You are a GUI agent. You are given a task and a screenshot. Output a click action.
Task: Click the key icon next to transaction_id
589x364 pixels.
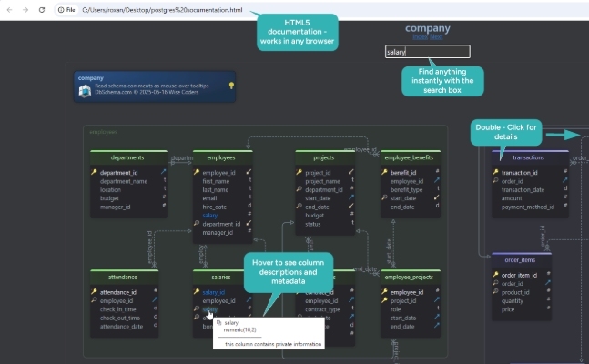coord(496,171)
